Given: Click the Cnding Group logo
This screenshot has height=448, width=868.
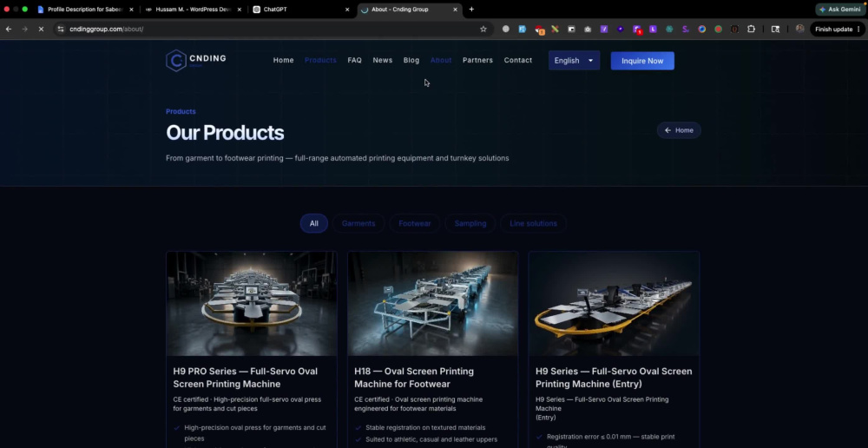Looking at the screenshot, I should 196,61.
